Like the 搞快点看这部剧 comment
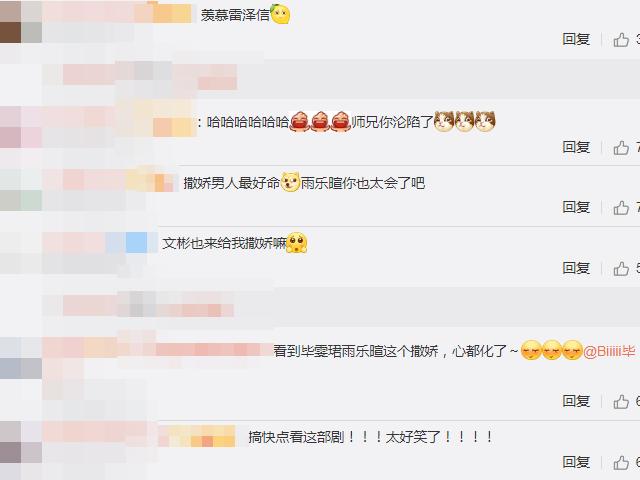Image resolution: width=640 pixels, height=480 pixels. 621,462
